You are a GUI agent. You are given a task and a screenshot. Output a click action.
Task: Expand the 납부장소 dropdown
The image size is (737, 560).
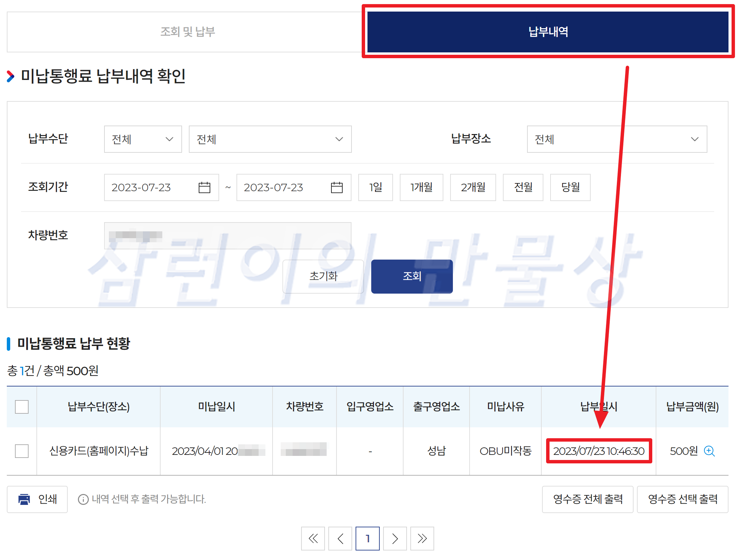[x=617, y=139]
